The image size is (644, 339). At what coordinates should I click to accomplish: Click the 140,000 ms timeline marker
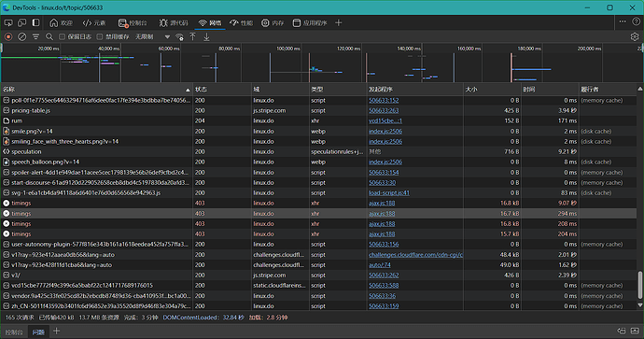[409, 49]
